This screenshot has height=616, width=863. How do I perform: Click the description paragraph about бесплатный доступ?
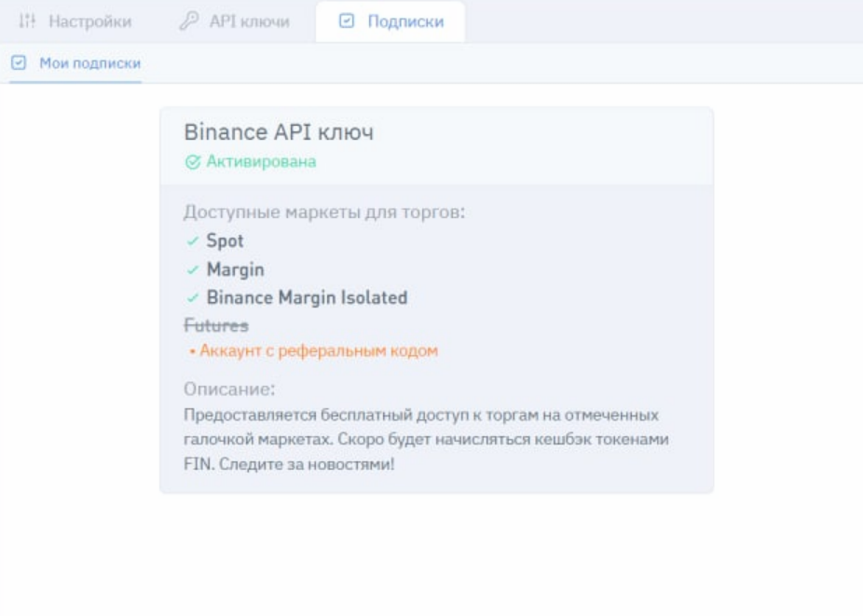pos(427,439)
